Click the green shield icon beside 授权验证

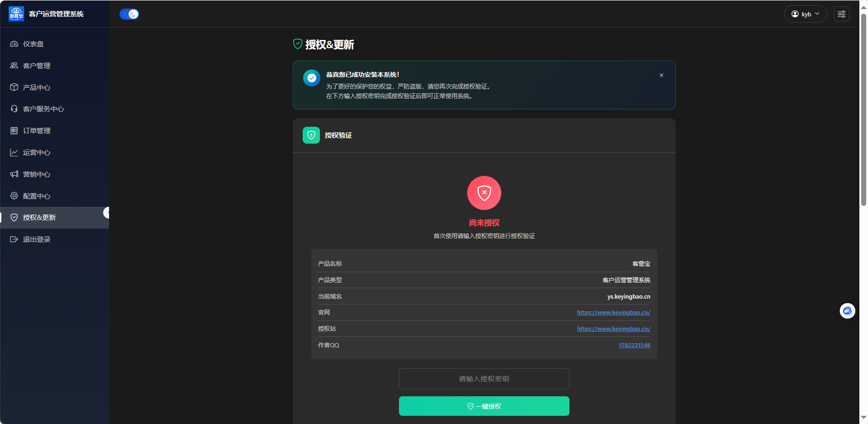pos(311,135)
